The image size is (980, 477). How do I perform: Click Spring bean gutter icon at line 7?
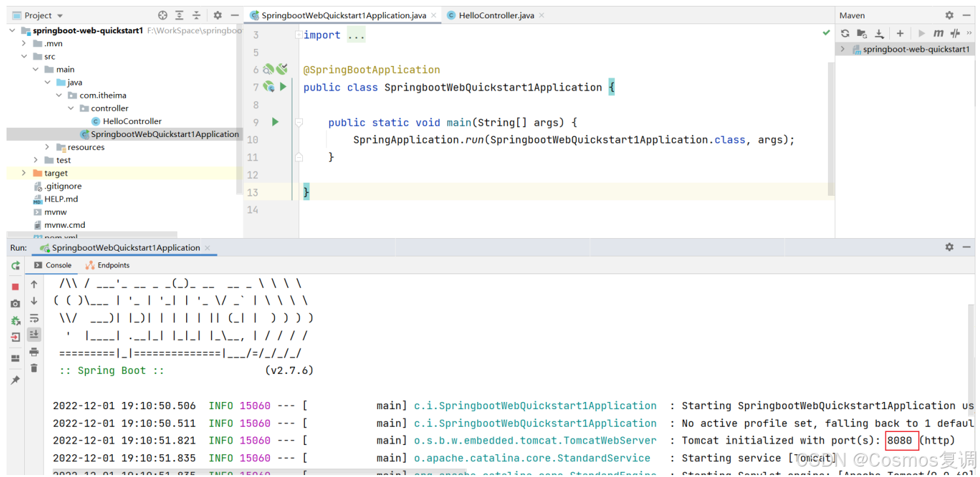point(268,87)
